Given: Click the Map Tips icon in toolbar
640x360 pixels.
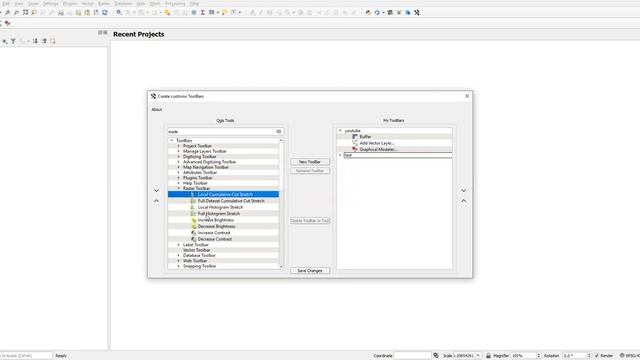Looking at the screenshot, I should coord(224,13).
